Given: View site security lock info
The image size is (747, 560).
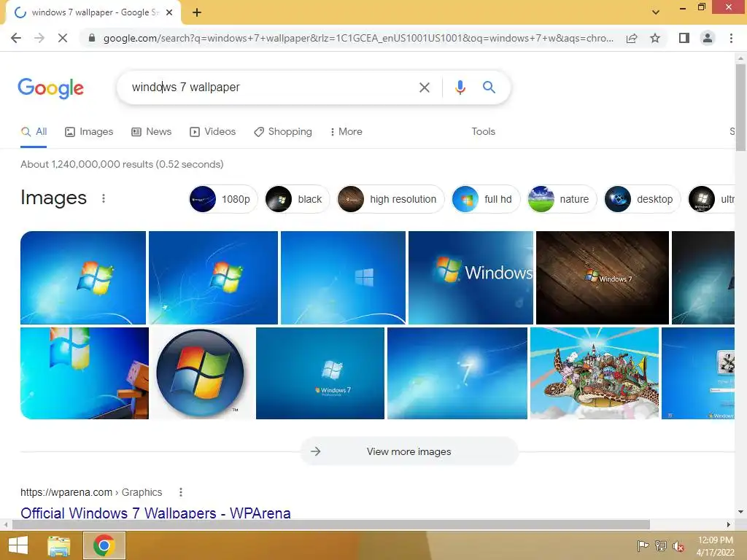Looking at the screenshot, I should (92, 38).
